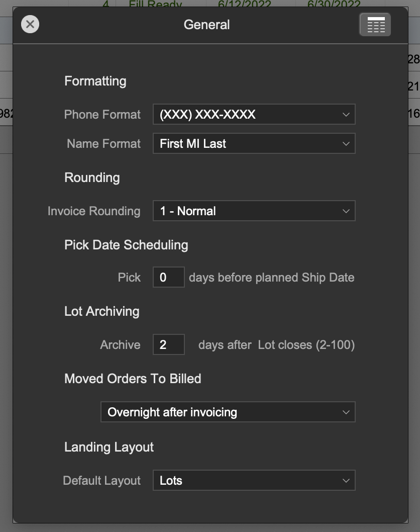Click the Moved Orders To Billed heading
420x532 pixels.
133,379
